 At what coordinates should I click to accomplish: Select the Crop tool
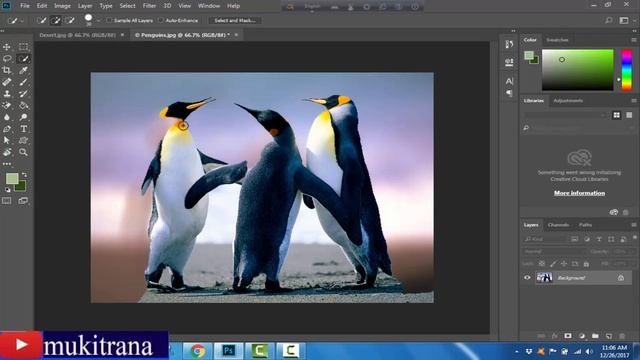[7, 70]
